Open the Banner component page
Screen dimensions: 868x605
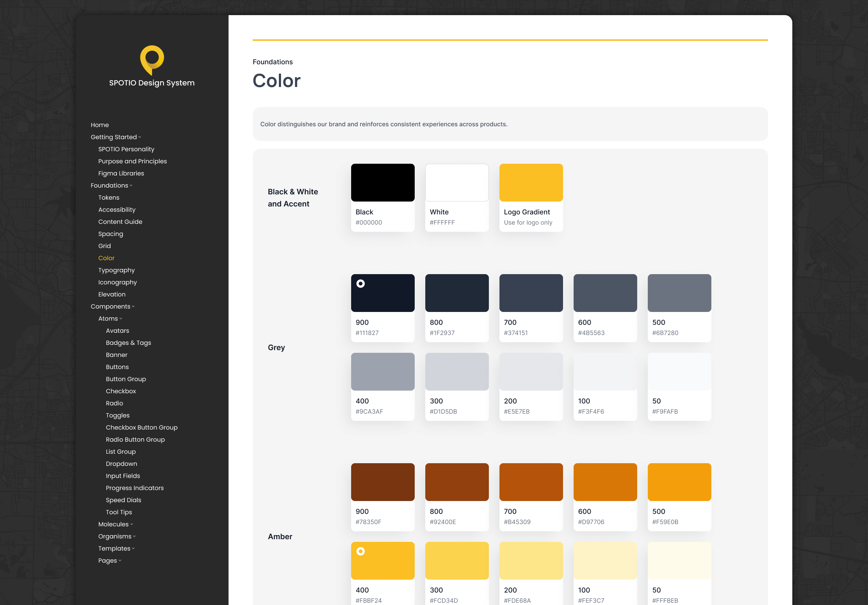tap(117, 355)
